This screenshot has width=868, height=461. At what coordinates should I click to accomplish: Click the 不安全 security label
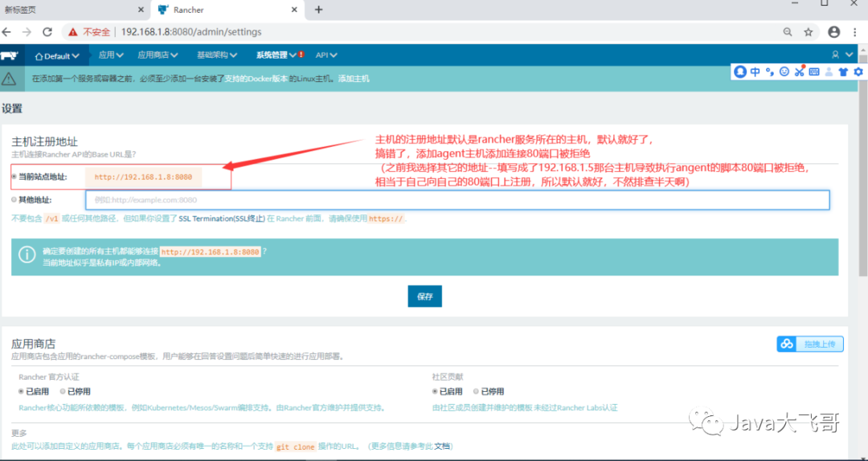(x=96, y=32)
